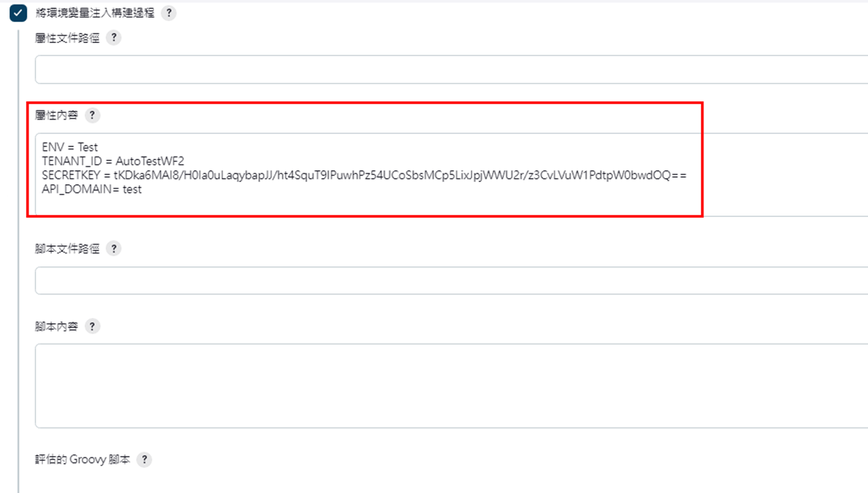Image resolution: width=868 pixels, height=493 pixels.
Task: Click the 將環境變量注入構建過程 label text
Action: pyautogui.click(x=95, y=12)
